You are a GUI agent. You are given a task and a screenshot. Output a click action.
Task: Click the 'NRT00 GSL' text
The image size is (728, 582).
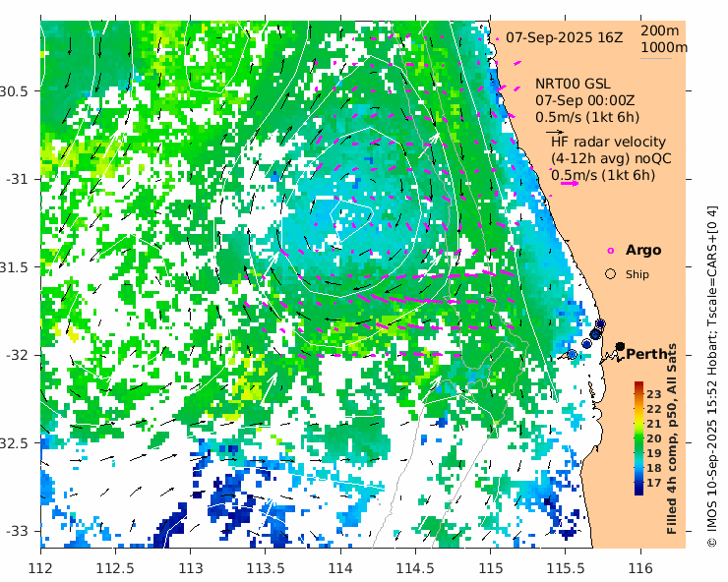573,84
